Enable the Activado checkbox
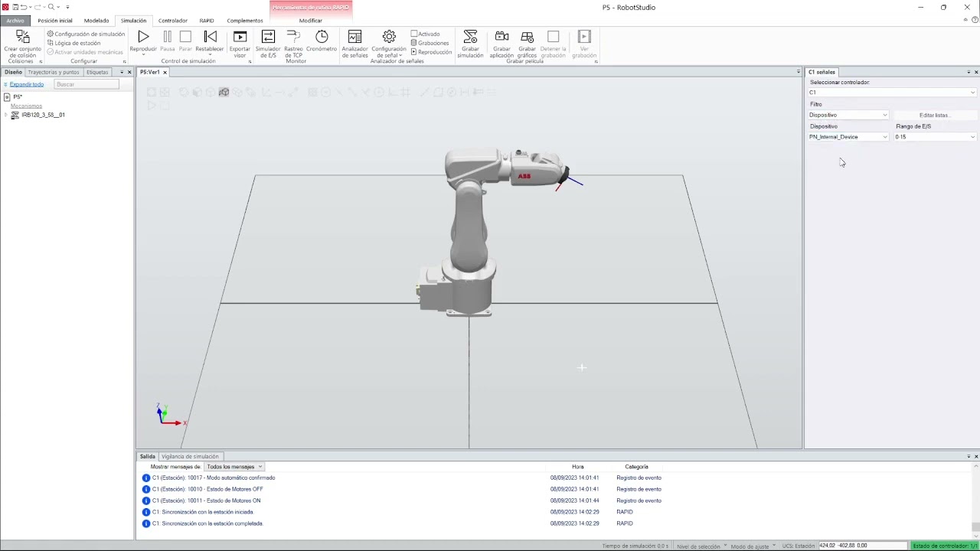980x551 pixels. [414, 34]
